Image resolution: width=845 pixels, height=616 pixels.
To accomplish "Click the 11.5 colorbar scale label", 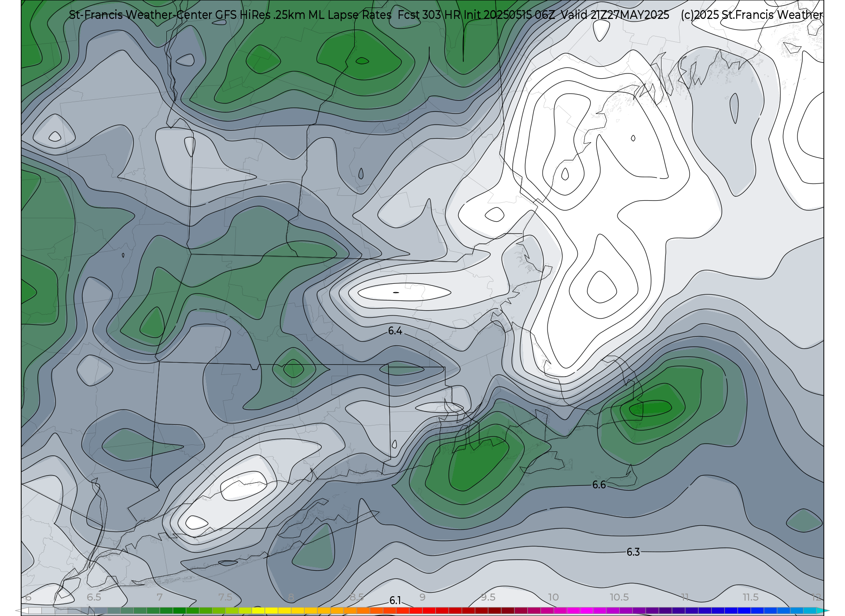I will pos(750,598).
